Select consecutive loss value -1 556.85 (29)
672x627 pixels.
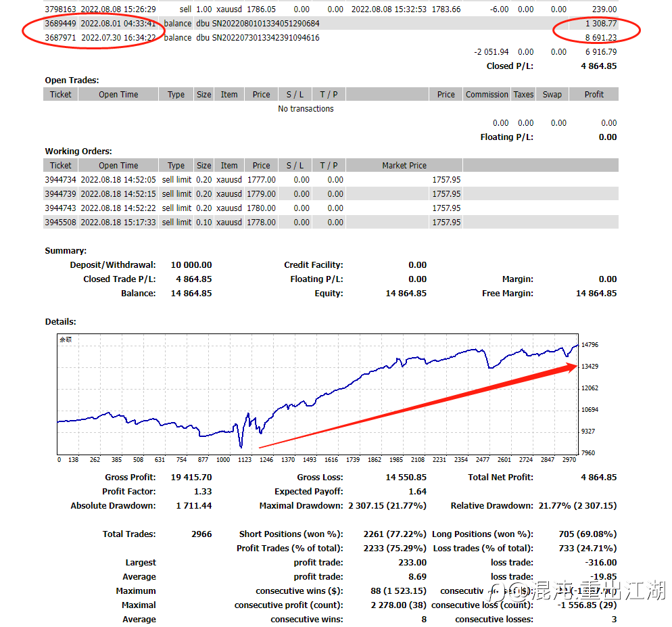pyautogui.click(x=587, y=605)
